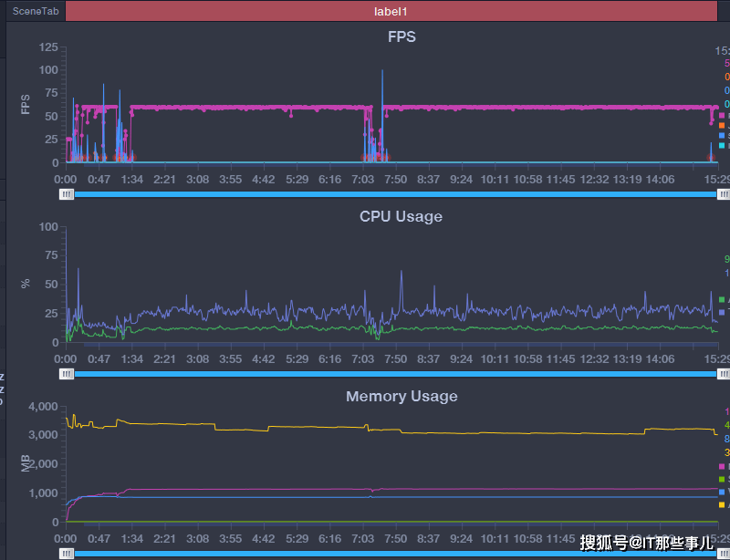This screenshot has height=560, width=730.
Task: Toggle purple-blue legend swatch in CPU Usage chart
Action: pyautogui.click(x=722, y=312)
